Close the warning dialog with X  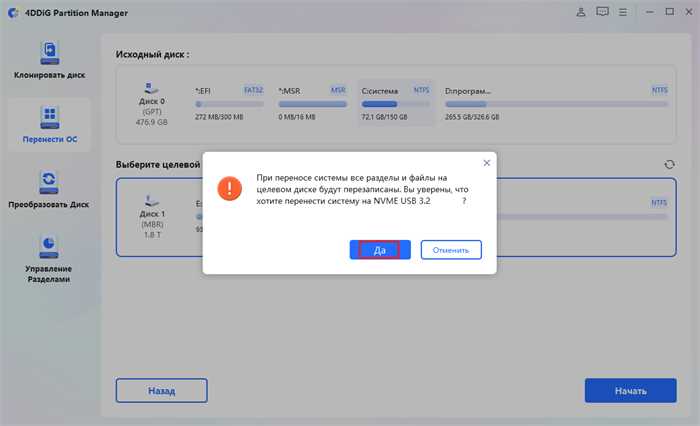click(x=487, y=163)
